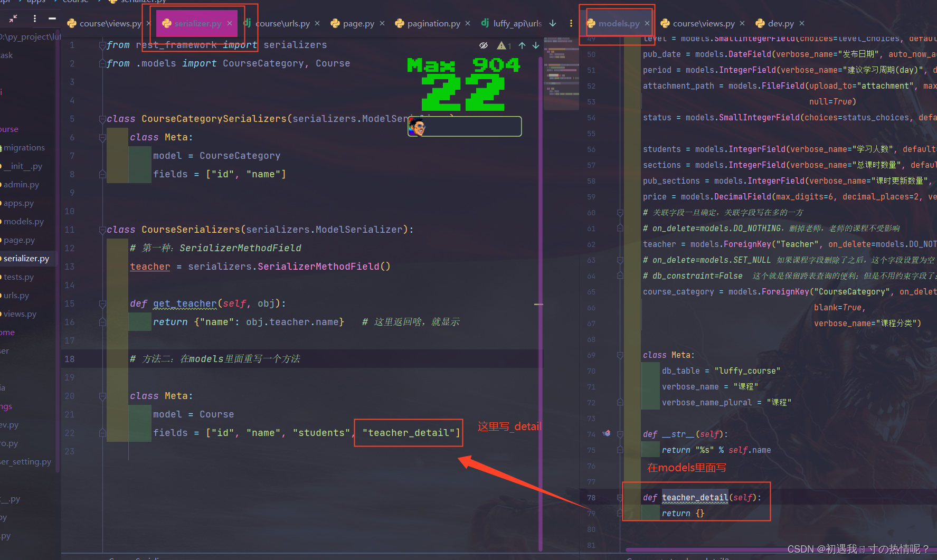Fold Meta class at line 20
This screenshot has height=560, width=937.
click(102, 396)
